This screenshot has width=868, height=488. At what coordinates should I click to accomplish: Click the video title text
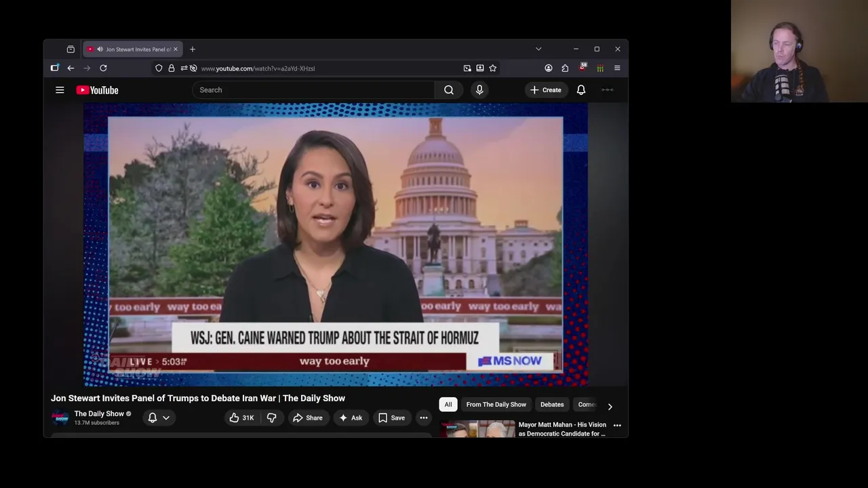point(198,398)
